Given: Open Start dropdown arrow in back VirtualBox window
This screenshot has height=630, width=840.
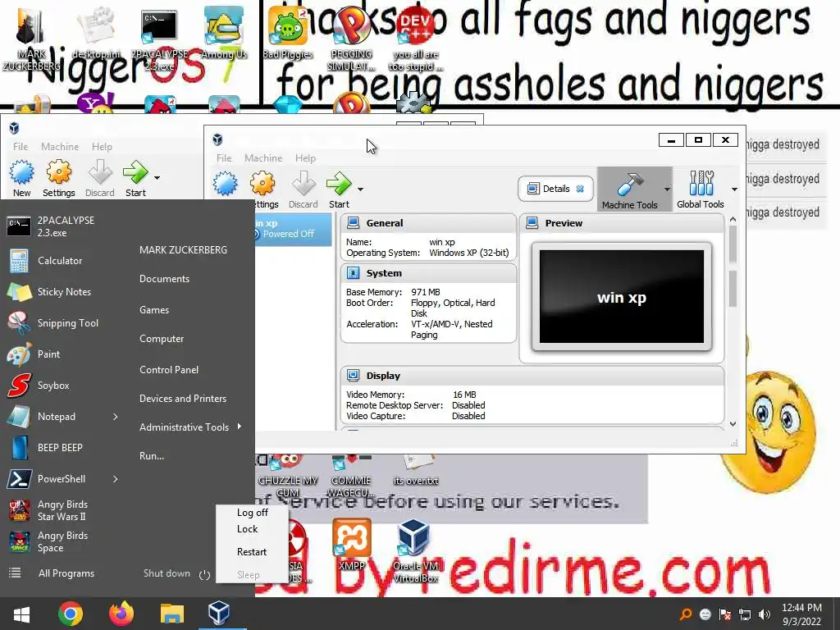Looking at the screenshot, I should (157, 178).
